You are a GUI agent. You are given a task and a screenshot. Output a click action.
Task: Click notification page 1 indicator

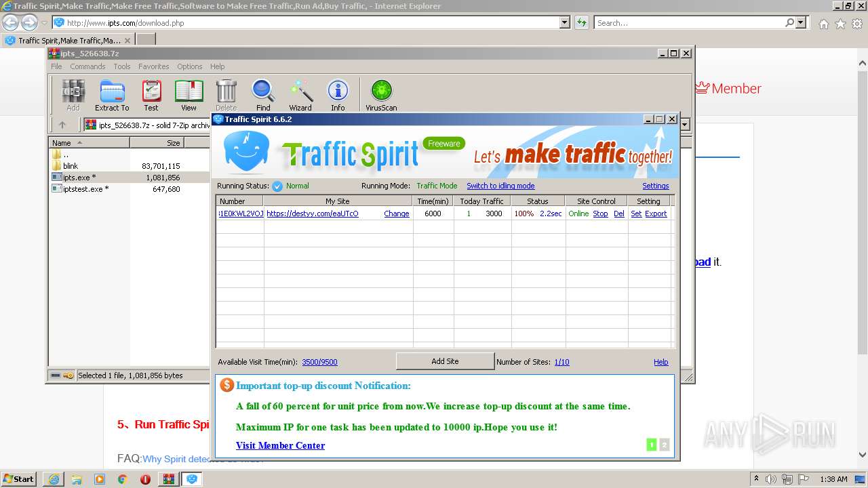click(x=652, y=445)
